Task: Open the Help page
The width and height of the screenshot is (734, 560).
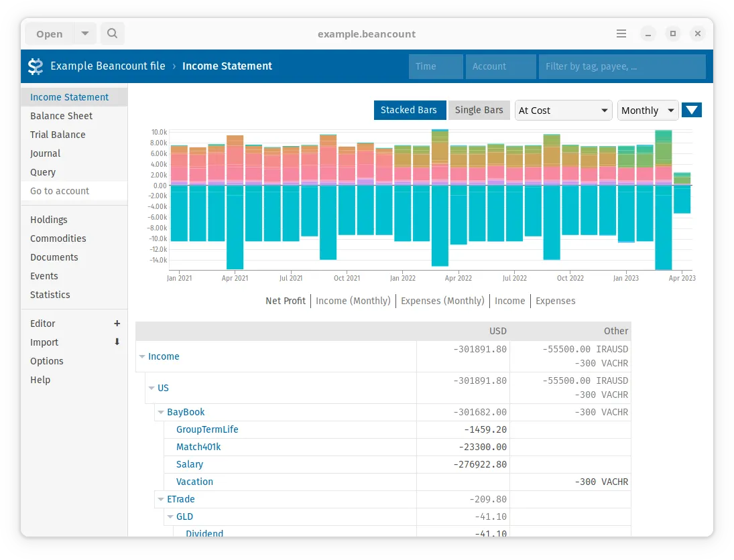Action: 74,380
